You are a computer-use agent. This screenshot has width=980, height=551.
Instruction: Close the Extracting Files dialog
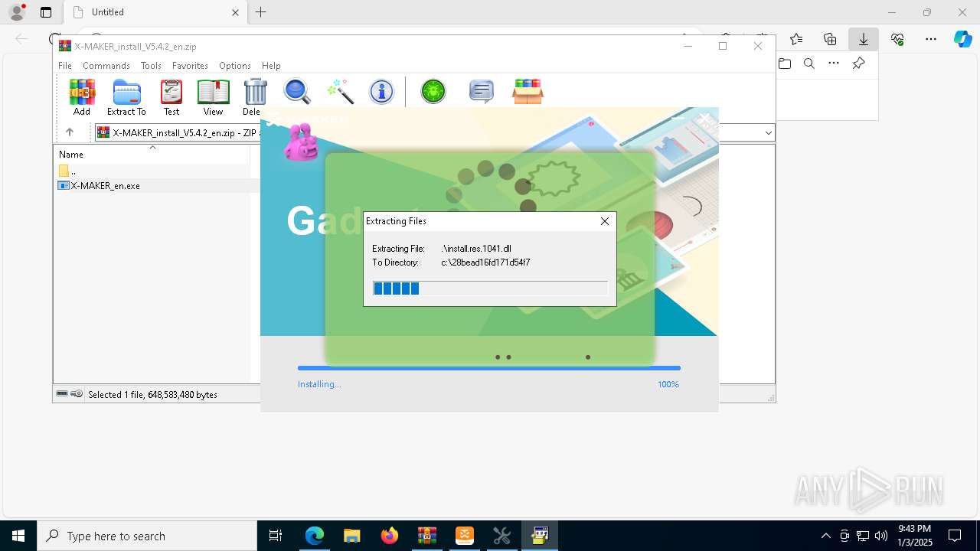605,221
